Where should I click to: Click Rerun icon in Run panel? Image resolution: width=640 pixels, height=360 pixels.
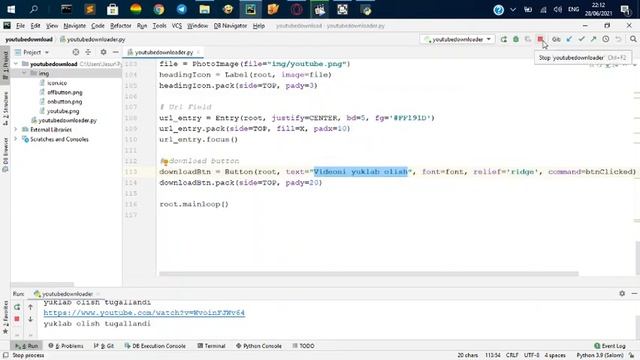17,307
